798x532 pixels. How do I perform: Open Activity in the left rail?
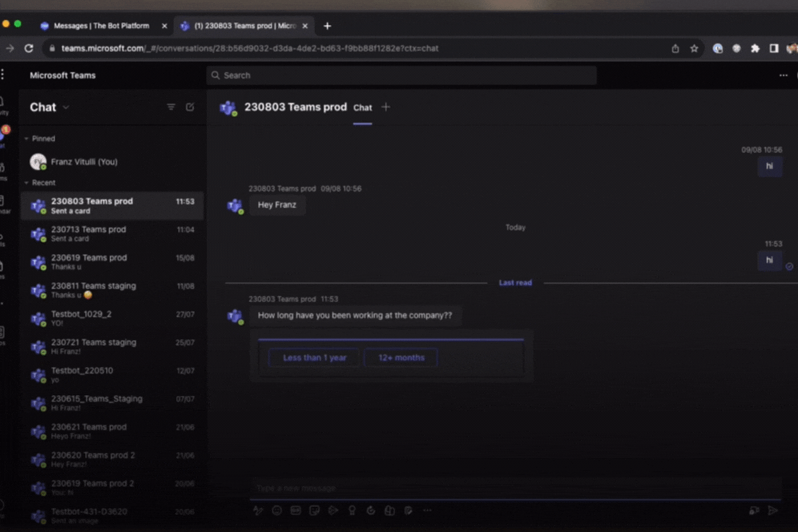point(3,105)
